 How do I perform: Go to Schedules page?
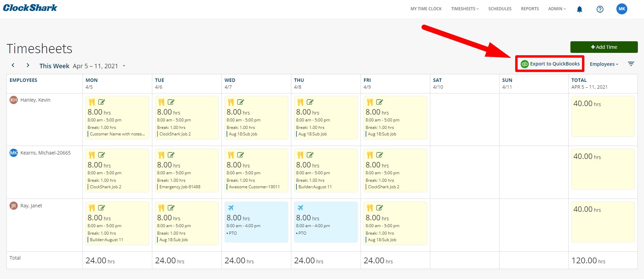[x=500, y=9]
